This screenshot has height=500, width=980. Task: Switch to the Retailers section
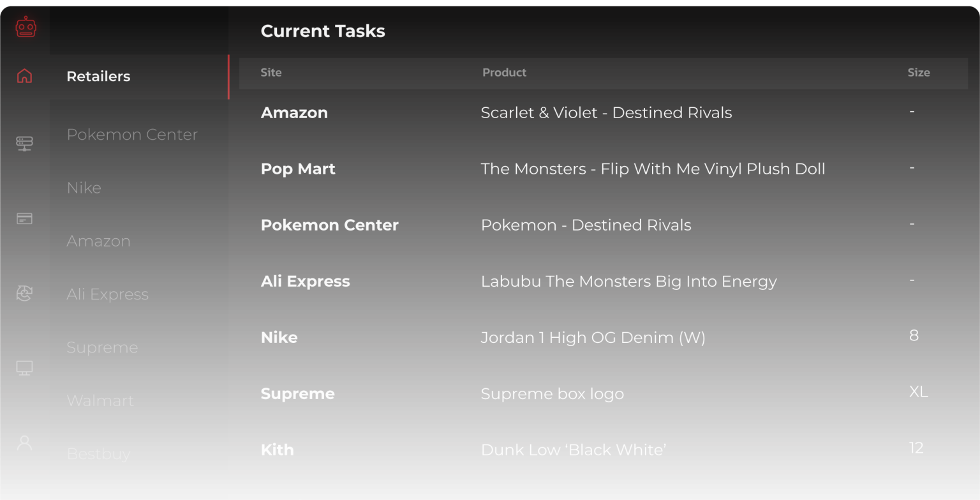[x=98, y=76]
